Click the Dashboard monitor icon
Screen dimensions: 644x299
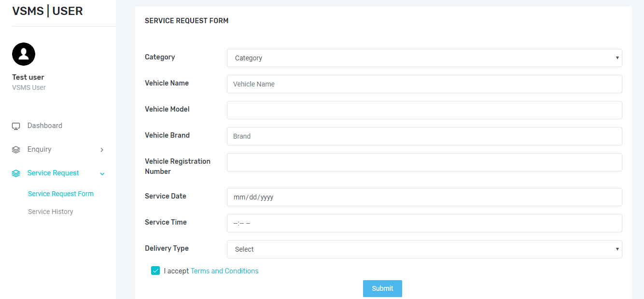coord(16,126)
